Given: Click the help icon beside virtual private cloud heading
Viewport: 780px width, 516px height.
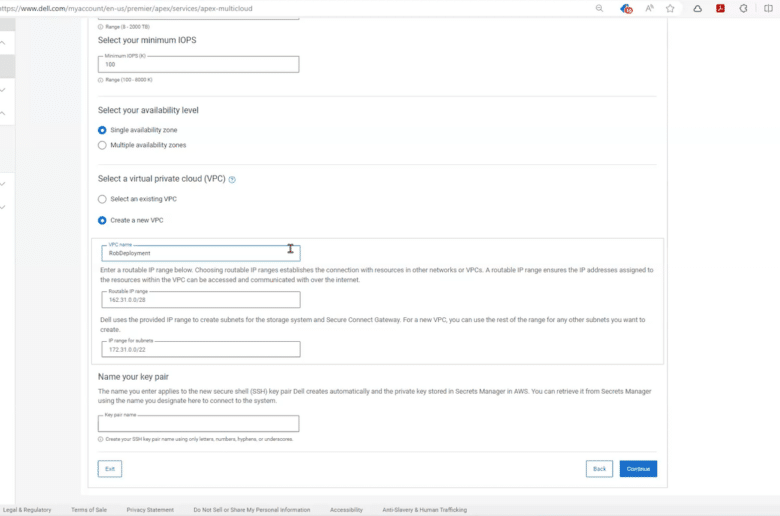Looking at the screenshot, I should pyautogui.click(x=232, y=180).
